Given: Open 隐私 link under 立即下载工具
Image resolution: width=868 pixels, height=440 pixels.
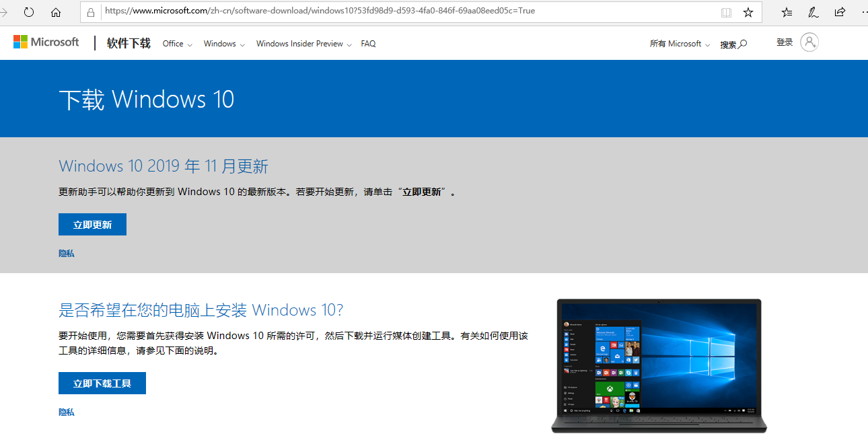Looking at the screenshot, I should [67, 412].
